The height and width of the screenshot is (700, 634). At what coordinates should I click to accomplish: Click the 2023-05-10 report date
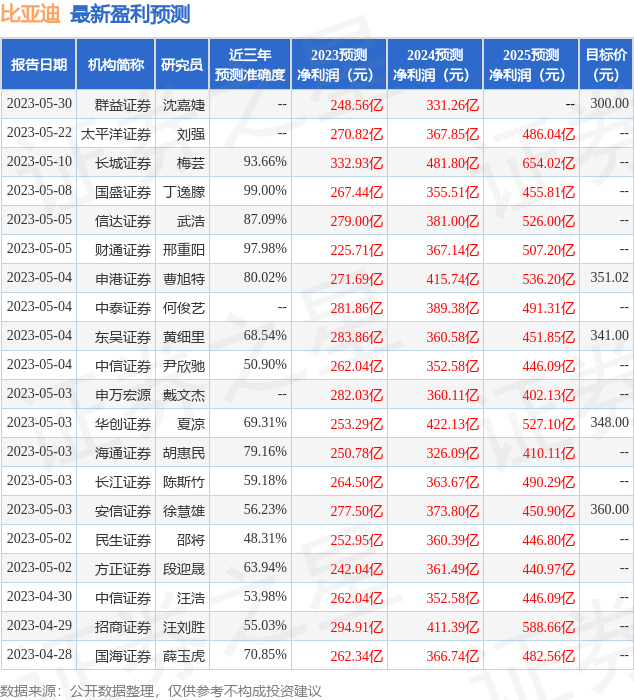tap(39, 162)
